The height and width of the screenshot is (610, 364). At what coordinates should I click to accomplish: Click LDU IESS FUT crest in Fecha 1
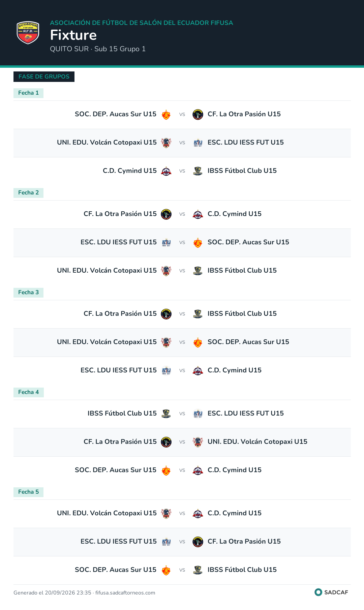(x=198, y=143)
